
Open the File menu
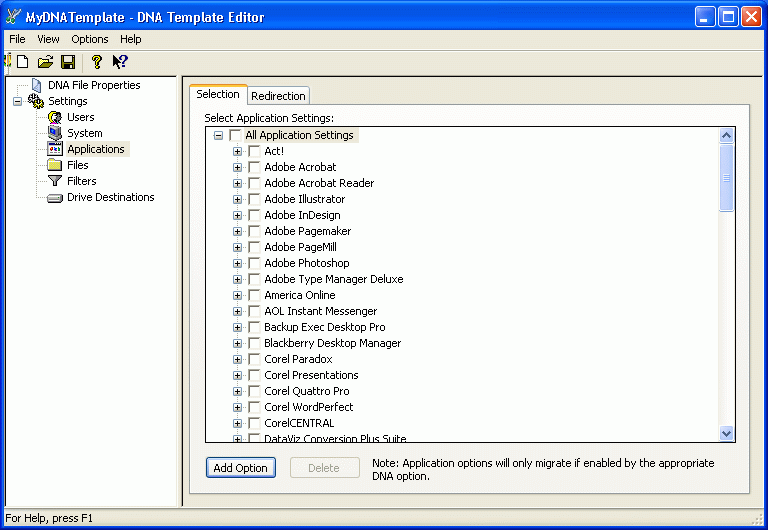point(17,39)
